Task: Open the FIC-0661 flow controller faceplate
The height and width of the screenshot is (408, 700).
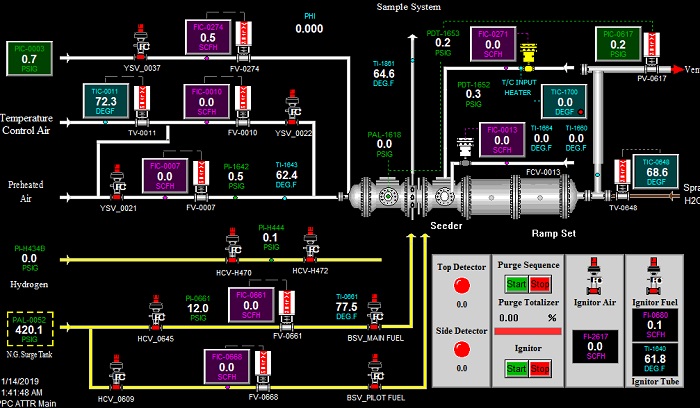Action: coord(251,305)
